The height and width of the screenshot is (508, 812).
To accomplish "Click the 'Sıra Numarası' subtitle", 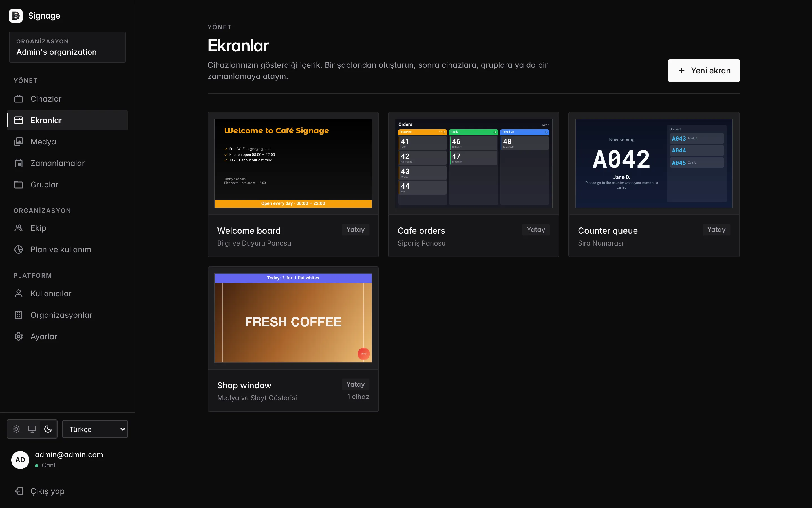I will 601,243.
